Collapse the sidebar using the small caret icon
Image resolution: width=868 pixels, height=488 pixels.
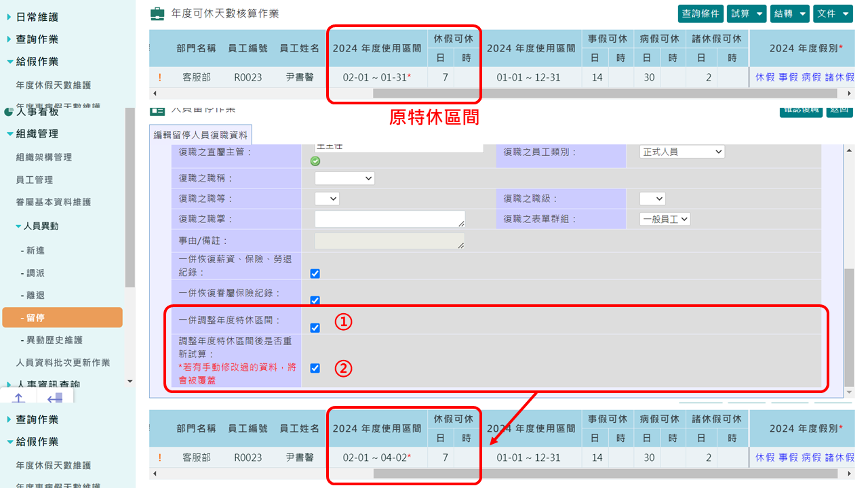129,382
